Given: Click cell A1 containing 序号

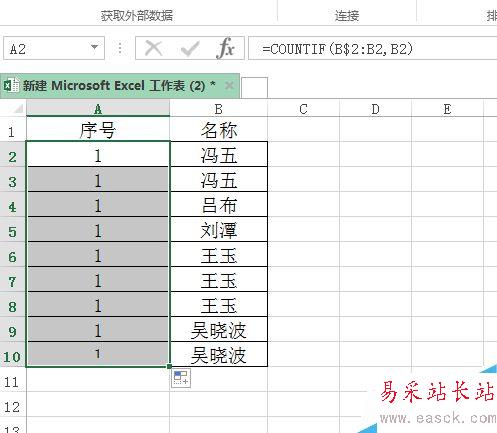Looking at the screenshot, I should pyautogui.click(x=98, y=129).
